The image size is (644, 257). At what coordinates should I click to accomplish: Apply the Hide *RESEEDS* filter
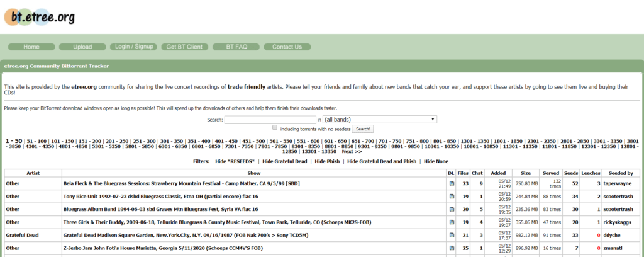(235, 161)
